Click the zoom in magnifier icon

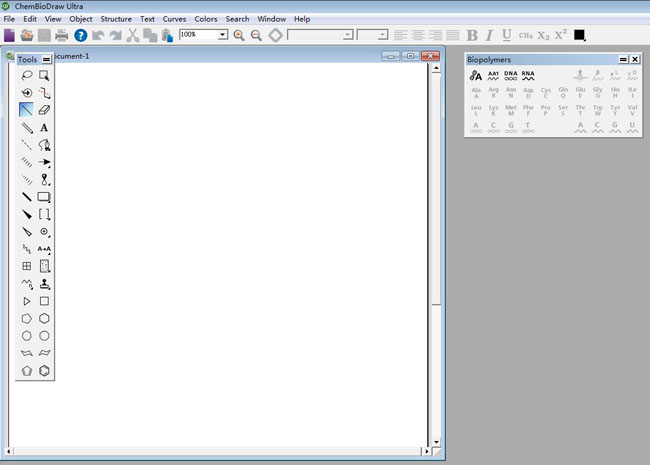point(239,35)
